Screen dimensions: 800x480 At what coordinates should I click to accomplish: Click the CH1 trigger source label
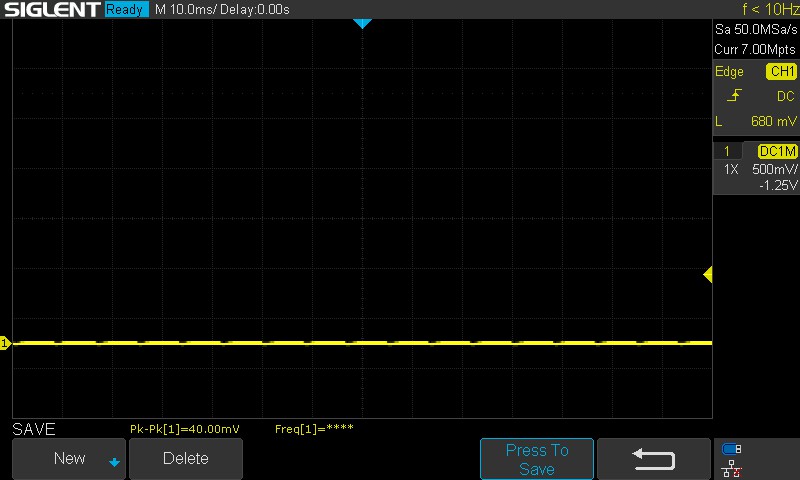[x=782, y=71]
